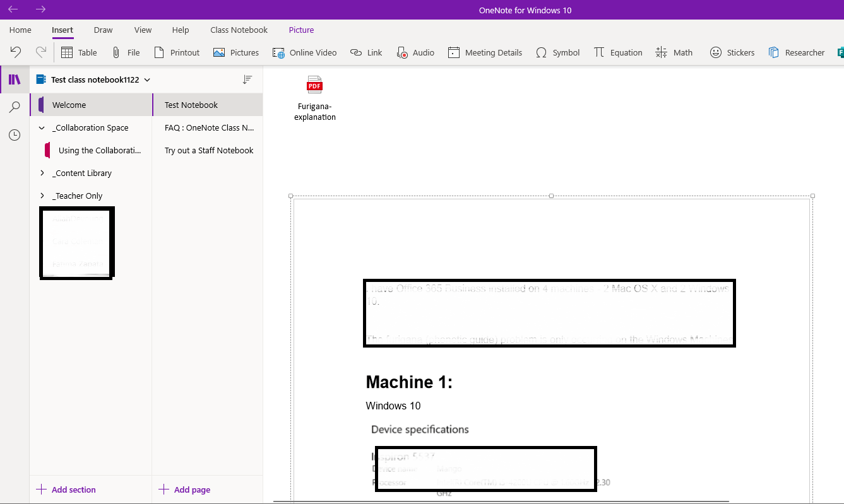This screenshot has height=504, width=844.
Task: Switch to the View tab
Action: [143, 30]
